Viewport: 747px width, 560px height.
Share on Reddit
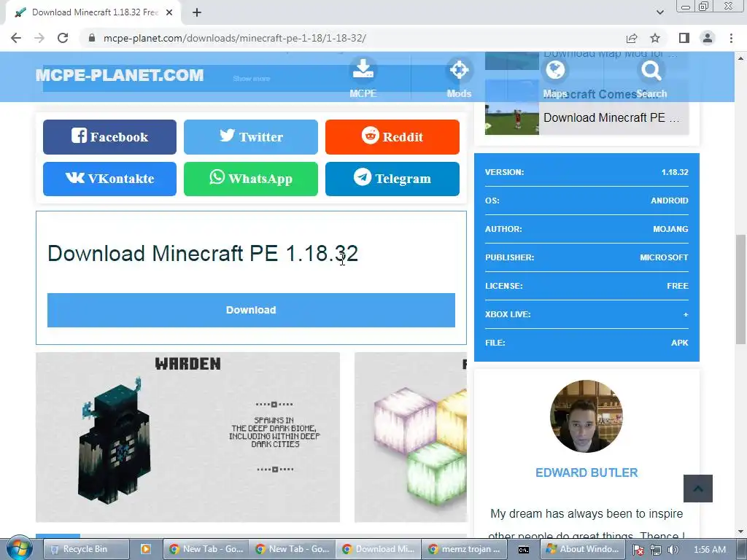point(392,136)
